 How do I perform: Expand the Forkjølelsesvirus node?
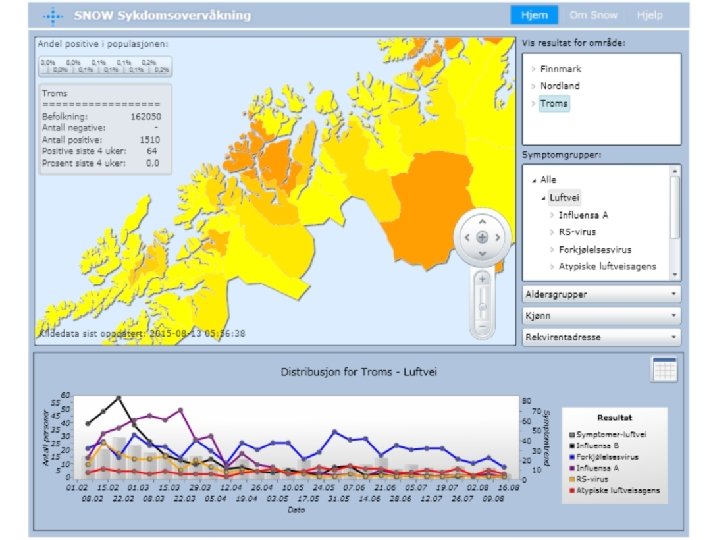552,250
